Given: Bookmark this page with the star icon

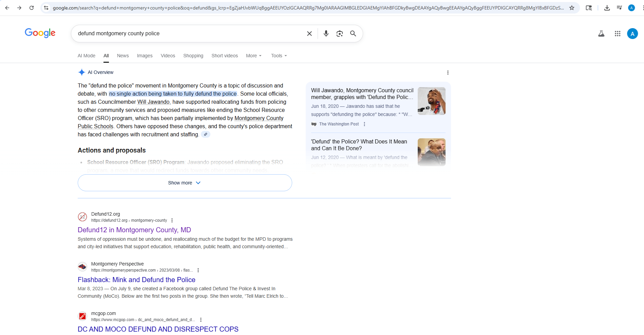Looking at the screenshot, I should tap(572, 8).
